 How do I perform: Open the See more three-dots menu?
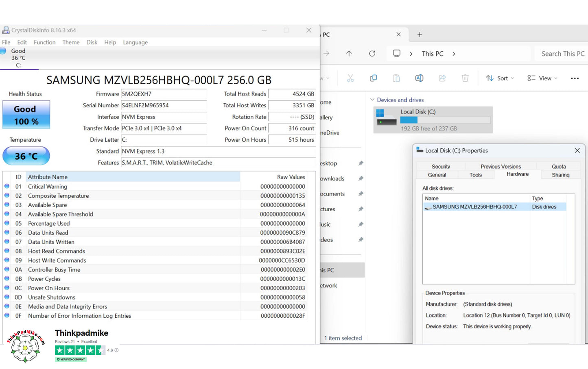click(x=575, y=78)
